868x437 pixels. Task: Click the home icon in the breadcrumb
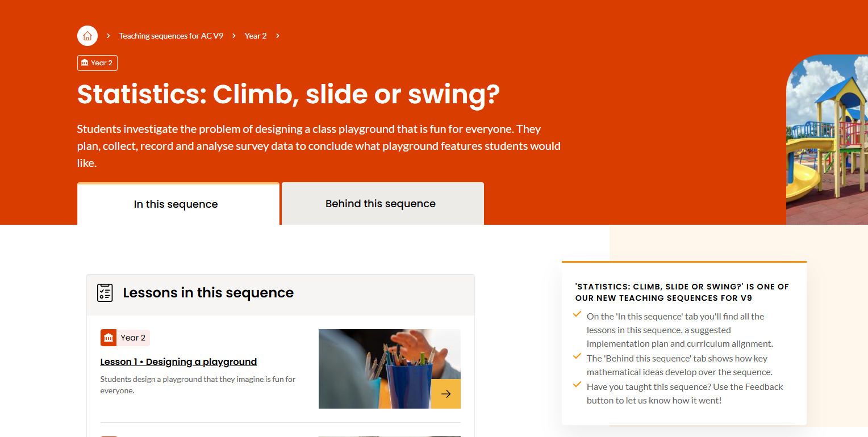pyautogui.click(x=87, y=35)
